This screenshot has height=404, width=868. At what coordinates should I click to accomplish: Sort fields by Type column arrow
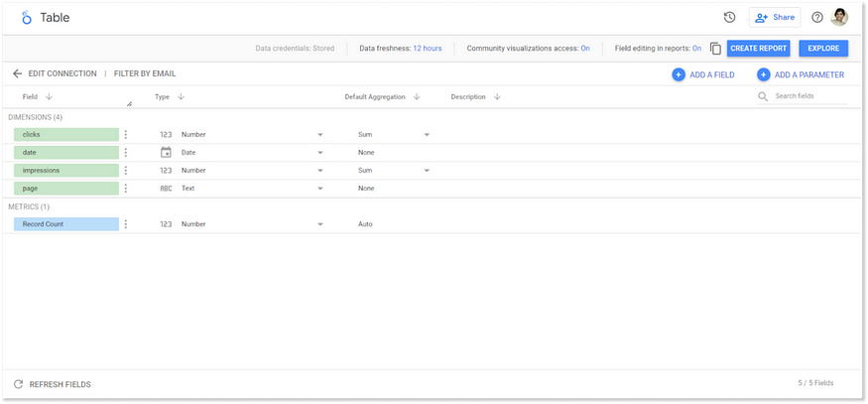point(182,96)
